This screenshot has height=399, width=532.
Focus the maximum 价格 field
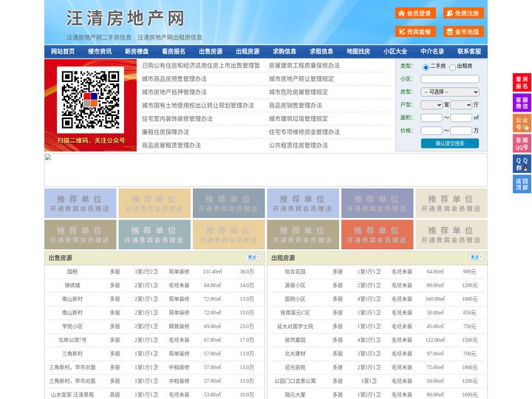coord(461,131)
